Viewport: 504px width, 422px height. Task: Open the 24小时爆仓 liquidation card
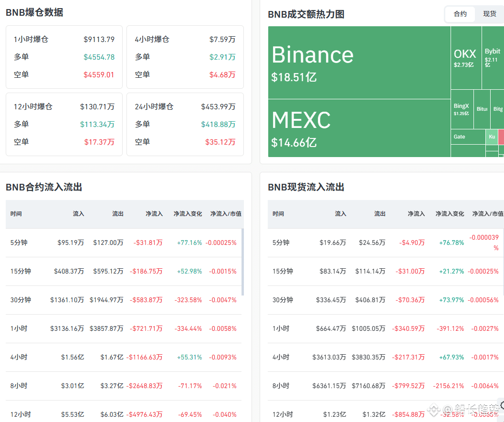(185, 124)
